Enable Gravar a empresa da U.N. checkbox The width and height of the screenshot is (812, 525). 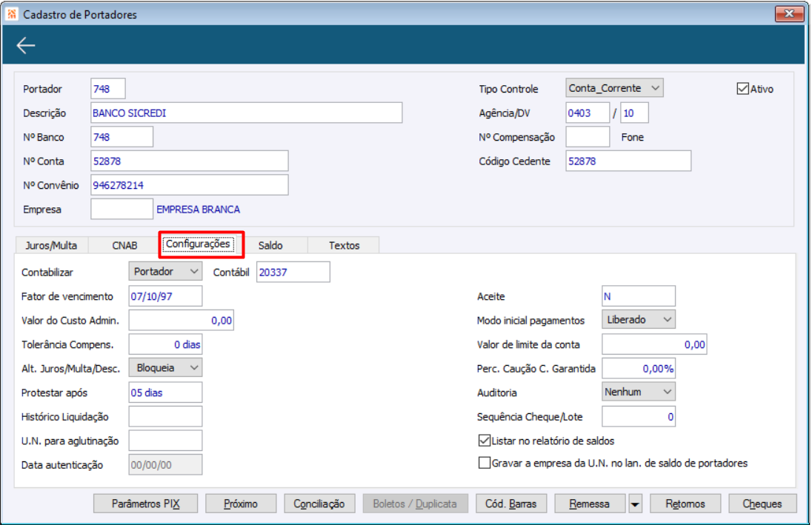click(x=485, y=463)
